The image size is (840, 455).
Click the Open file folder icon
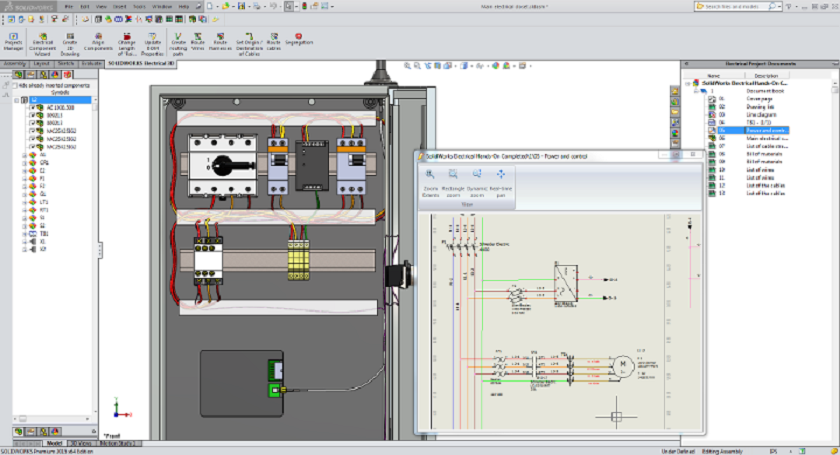click(226, 6)
